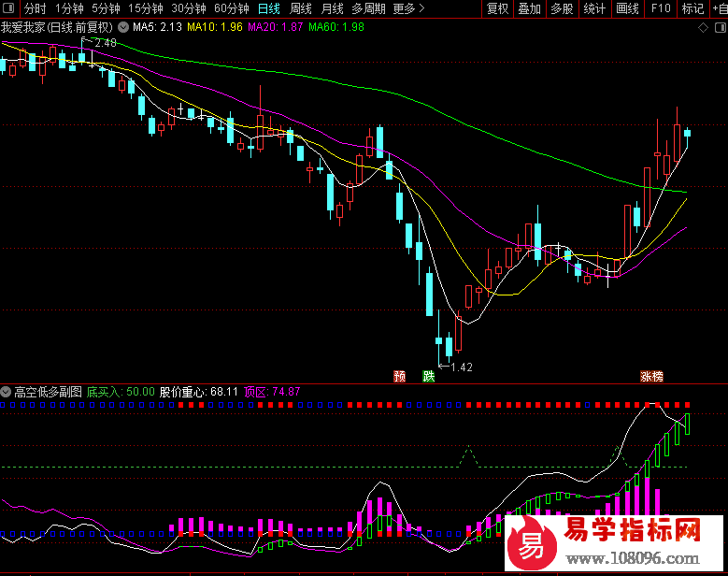This screenshot has height=576, width=728.
Task: Select the 分时 intraday view
Action: (x=35, y=8)
